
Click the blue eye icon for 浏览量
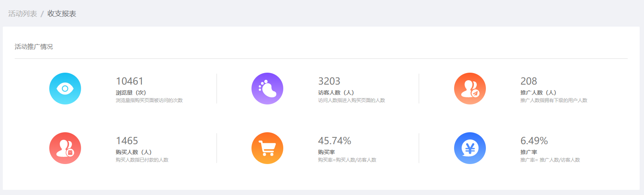(x=65, y=89)
